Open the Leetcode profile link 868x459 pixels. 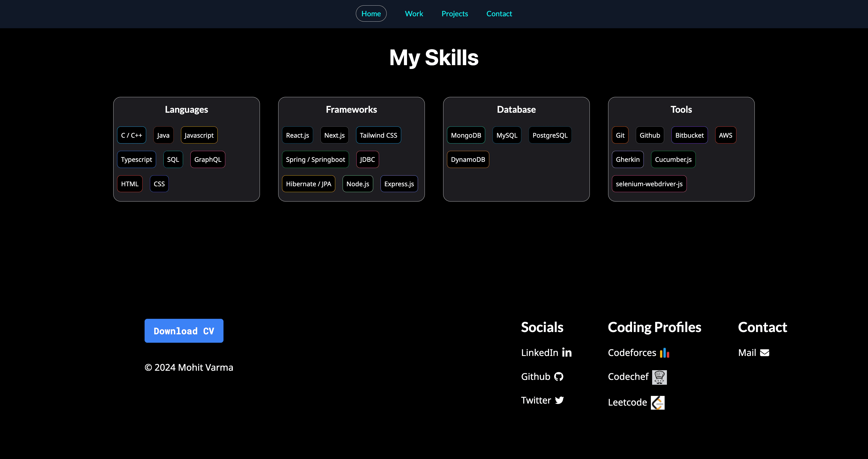pyautogui.click(x=636, y=403)
